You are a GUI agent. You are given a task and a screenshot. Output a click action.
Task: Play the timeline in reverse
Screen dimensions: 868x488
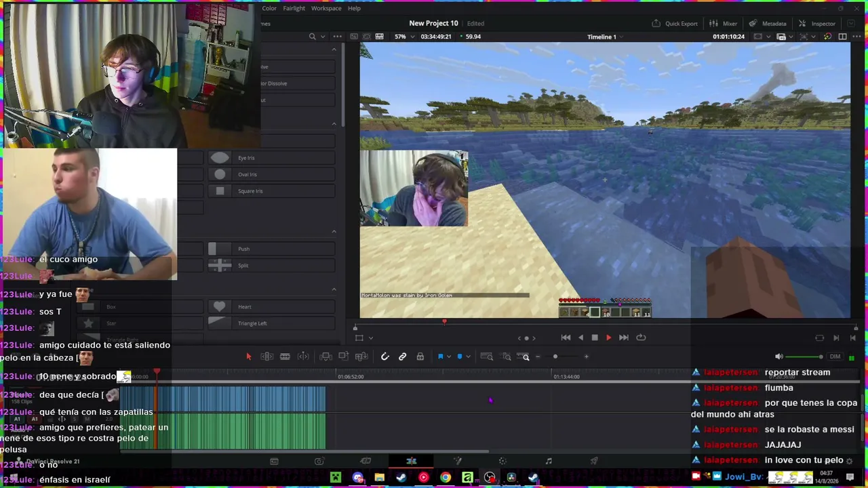580,338
